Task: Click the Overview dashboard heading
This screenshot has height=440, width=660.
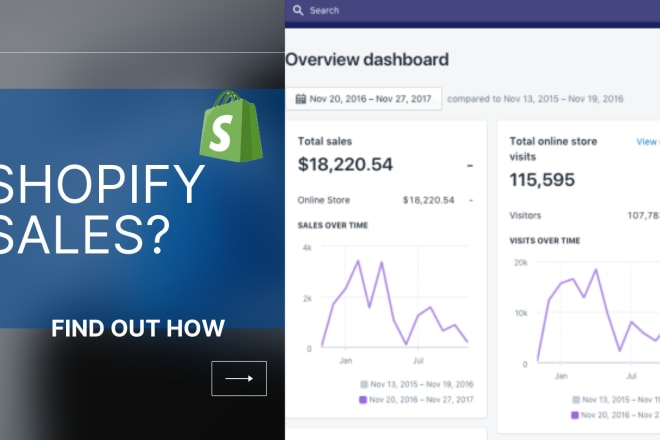Action: click(x=367, y=59)
